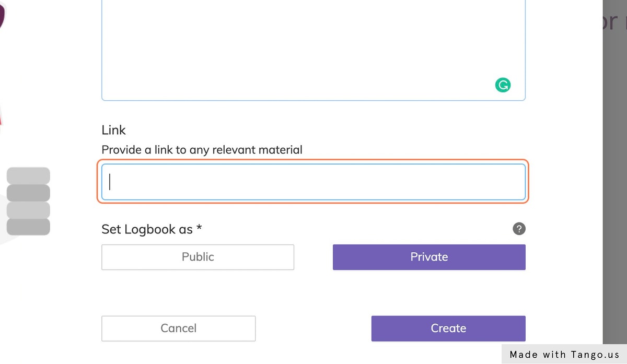Open the Made with Tango.us link

[x=563, y=354]
